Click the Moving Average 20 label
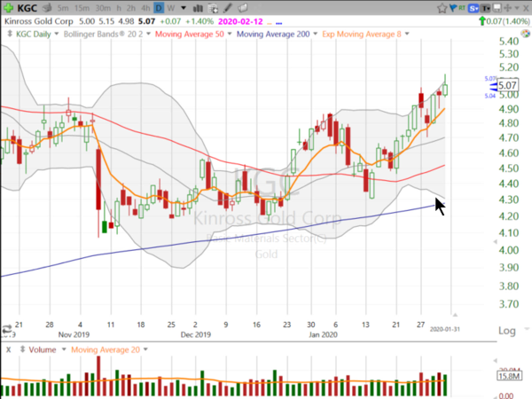Viewport: 532px width, 399px height. click(106, 349)
